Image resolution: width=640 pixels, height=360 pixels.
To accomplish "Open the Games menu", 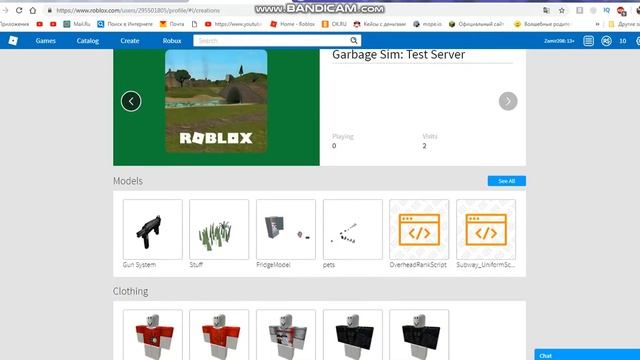I will click(45, 41).
